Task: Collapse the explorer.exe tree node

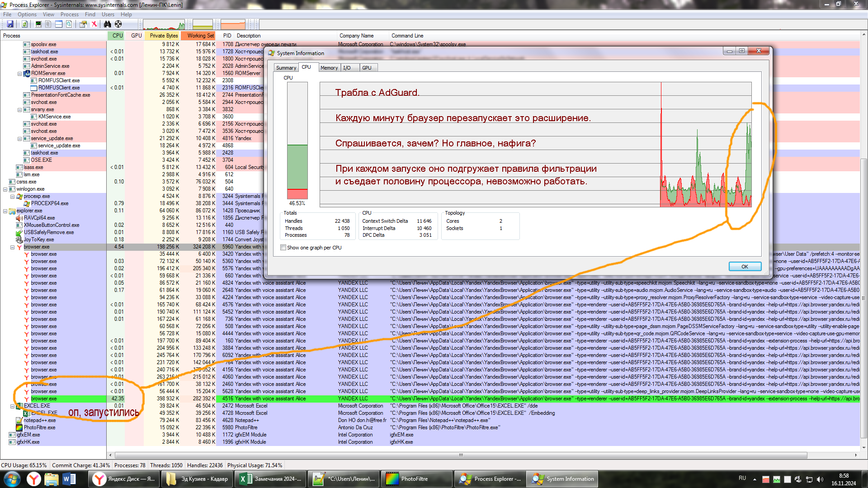Action: [5, 211]
